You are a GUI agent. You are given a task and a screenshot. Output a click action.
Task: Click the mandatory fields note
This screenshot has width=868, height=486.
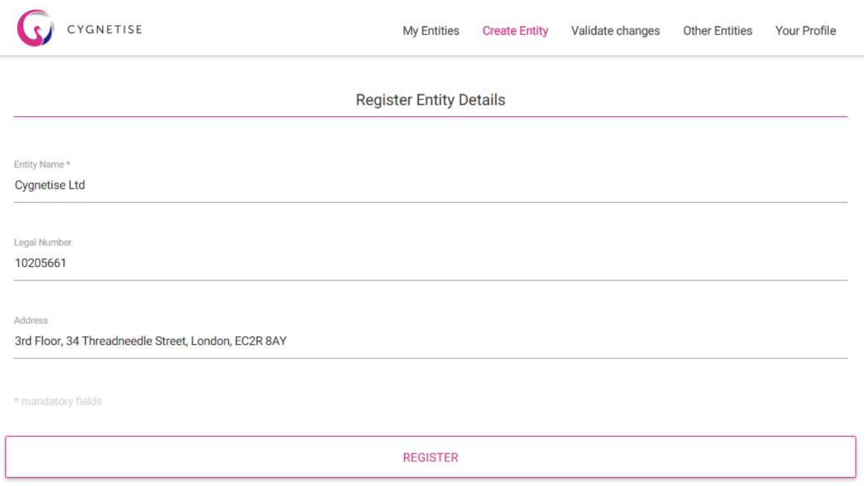coord(58,402)
